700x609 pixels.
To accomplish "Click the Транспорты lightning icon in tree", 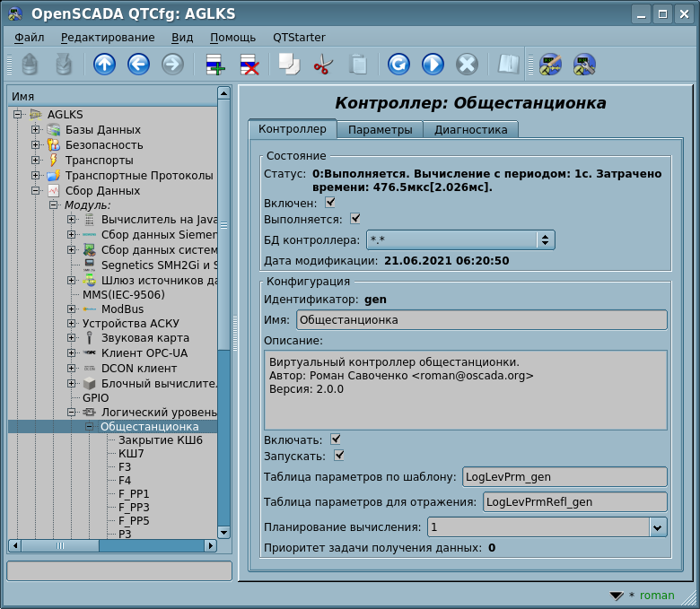I will 54,161.
